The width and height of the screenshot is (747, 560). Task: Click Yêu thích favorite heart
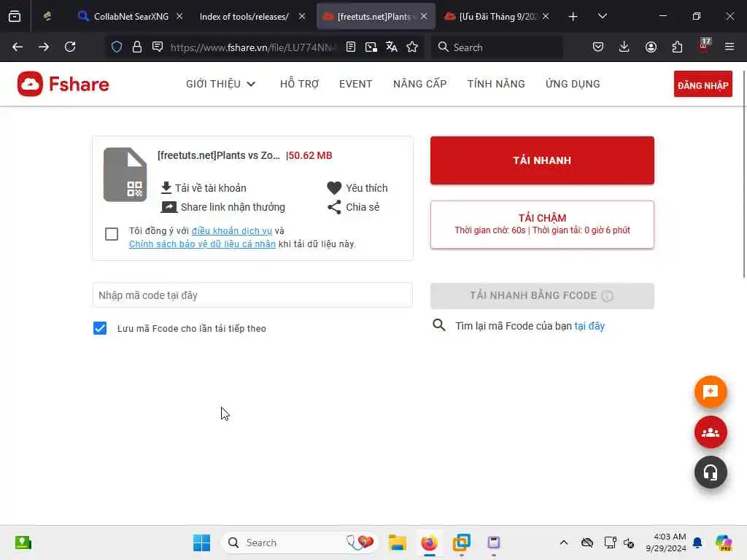click(x=357, y=188)
